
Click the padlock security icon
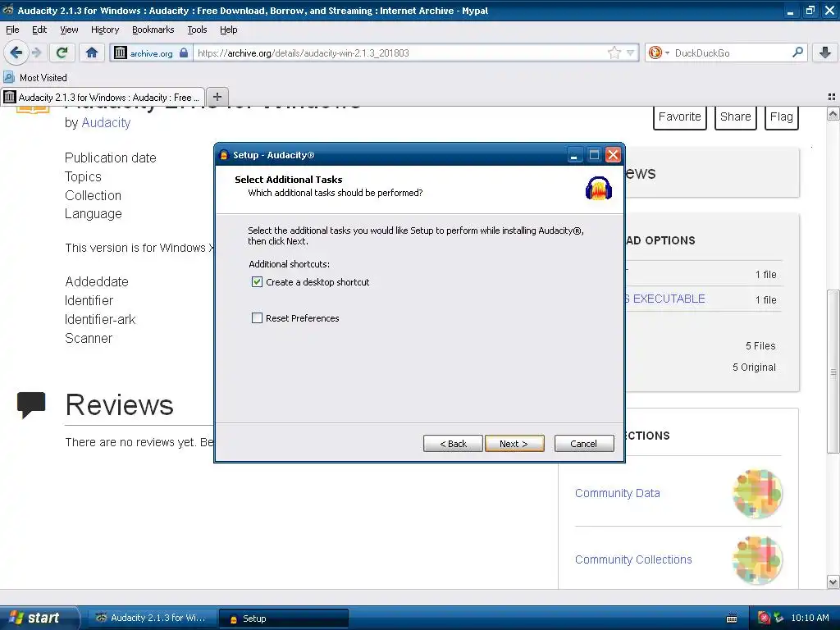(x=184, y=52)
